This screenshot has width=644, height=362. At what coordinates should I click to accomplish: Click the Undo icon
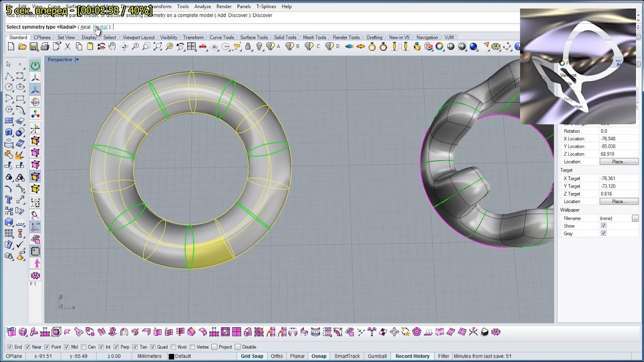click(101, 47)
